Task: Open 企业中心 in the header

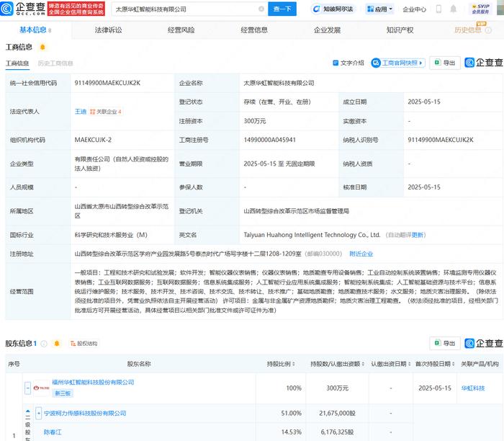Action: [x=414, y=9]
